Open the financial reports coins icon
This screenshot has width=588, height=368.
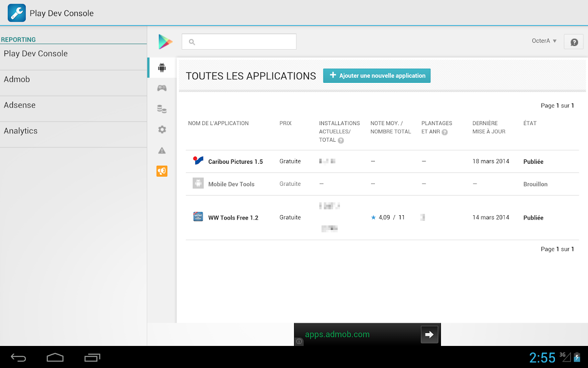point(162,109)
